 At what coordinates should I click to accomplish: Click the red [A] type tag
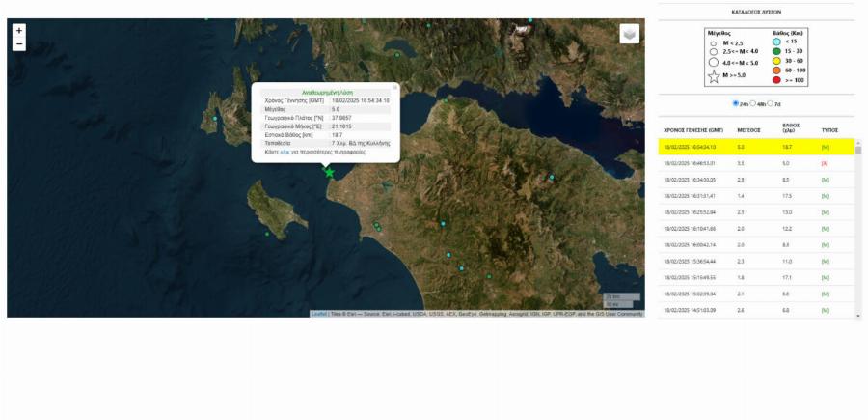point(825,163)
